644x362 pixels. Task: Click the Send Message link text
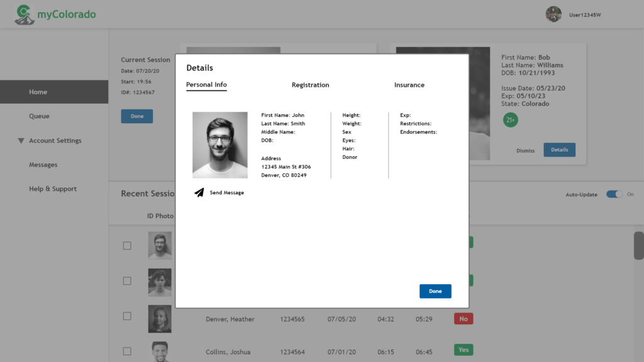click(x=226, y=192)
